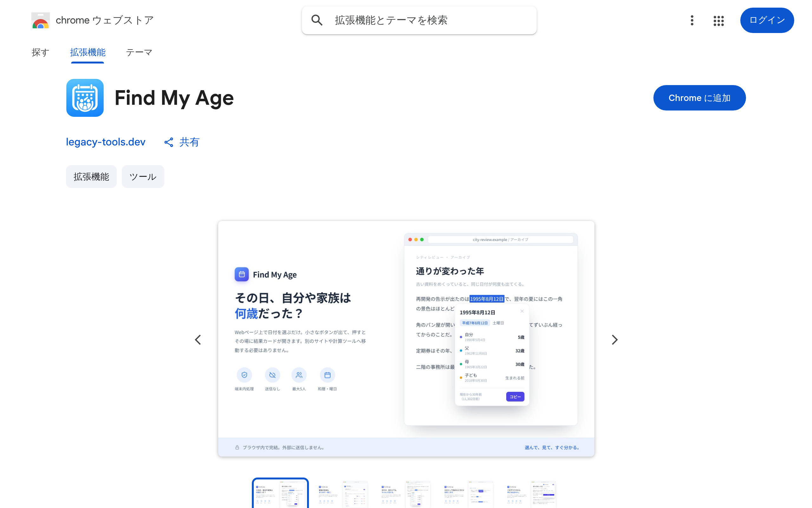This screenshot has height=508, width=812.
Task: Click the search magnifier icon
Action: point(317,20)
